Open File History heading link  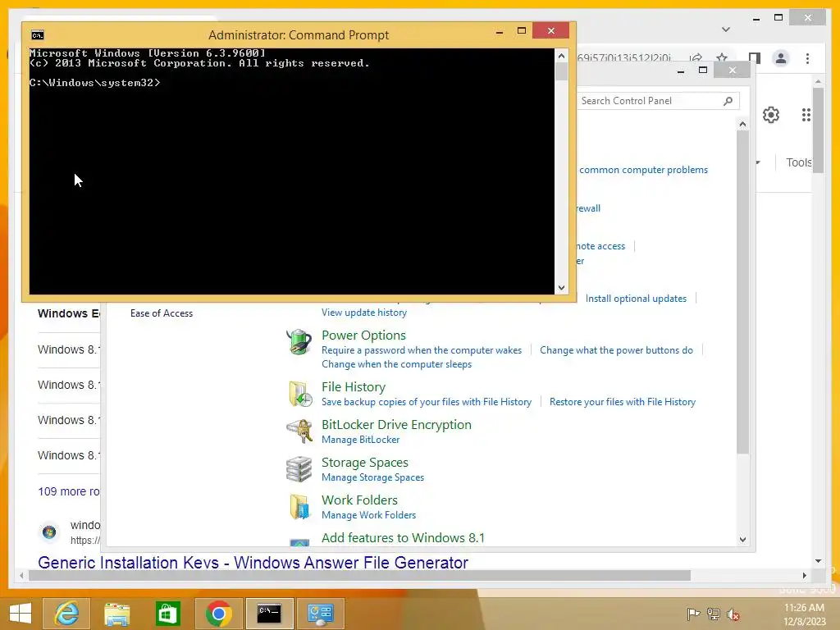(x=354, y=387)
